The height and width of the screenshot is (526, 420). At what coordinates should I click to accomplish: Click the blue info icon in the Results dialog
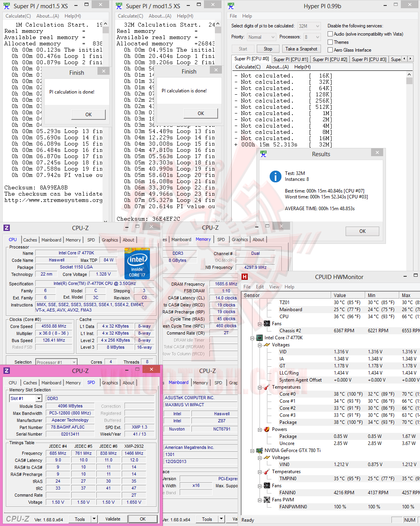(276, 177)
